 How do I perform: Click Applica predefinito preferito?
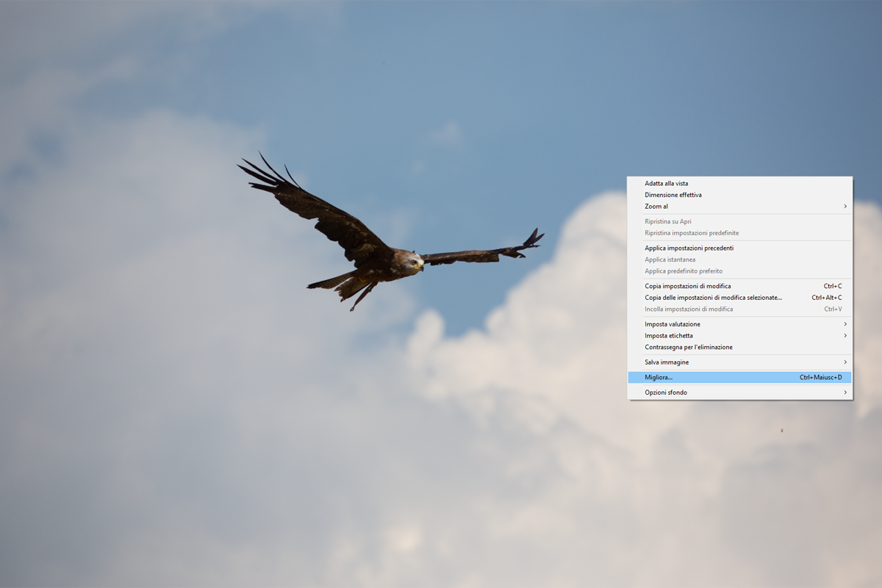(683, 271)
